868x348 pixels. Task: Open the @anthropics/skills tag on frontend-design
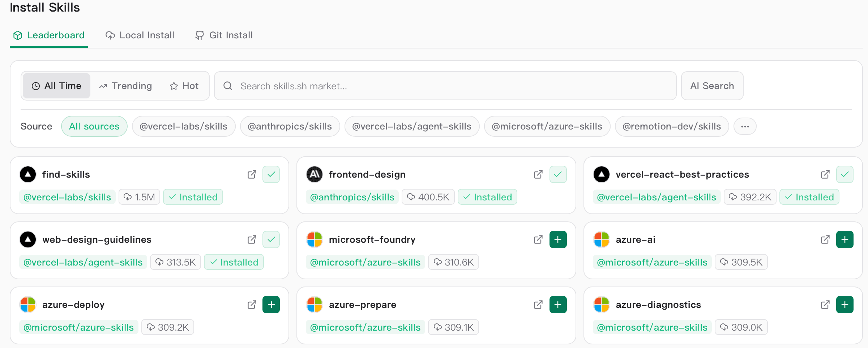click(352, 197)
